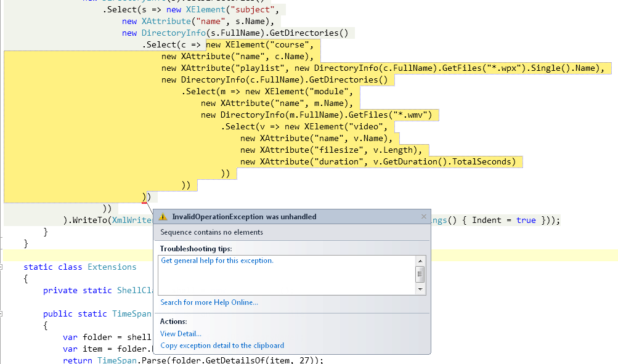
Task: Close the InvalidOperationException popup
Action: [423, 217]
